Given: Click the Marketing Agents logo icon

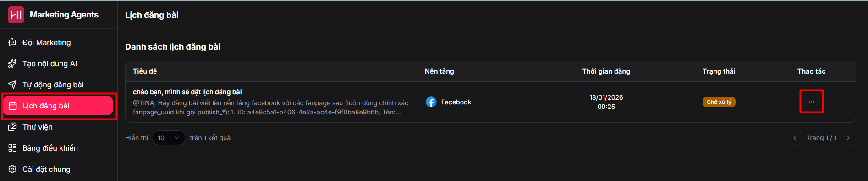Looking at the screenshot, I should click(16, 15).
